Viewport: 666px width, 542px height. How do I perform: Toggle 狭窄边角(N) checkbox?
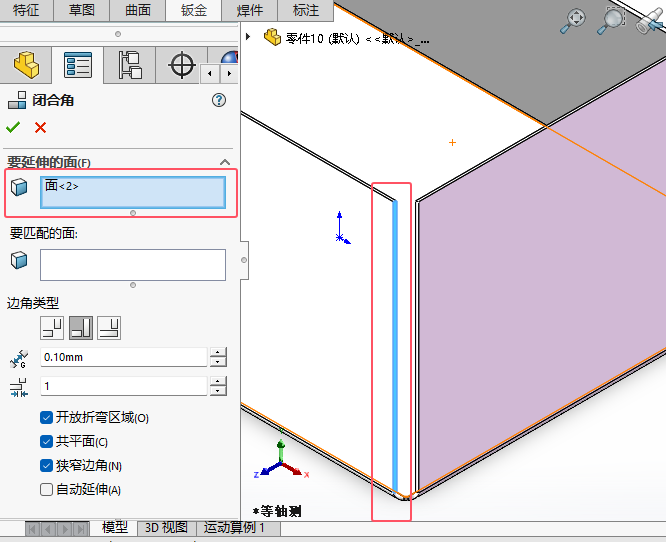click(x=46, y=466)
